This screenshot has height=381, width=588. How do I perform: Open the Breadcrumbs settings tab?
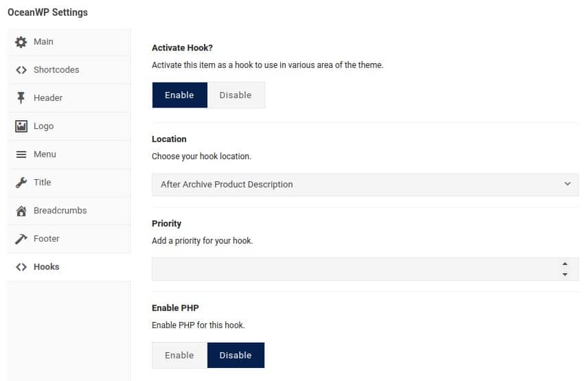69,211
